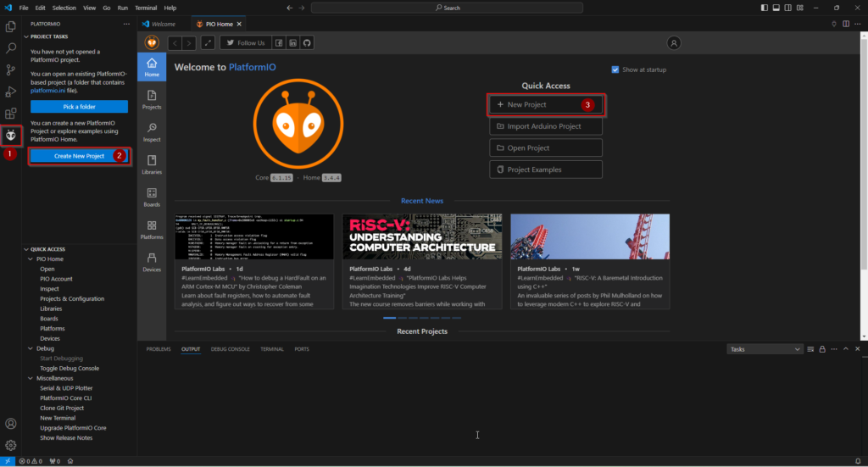This screenshot has height=467, width=868.
Task: Click Open Project button
Action: click(546, 147)
